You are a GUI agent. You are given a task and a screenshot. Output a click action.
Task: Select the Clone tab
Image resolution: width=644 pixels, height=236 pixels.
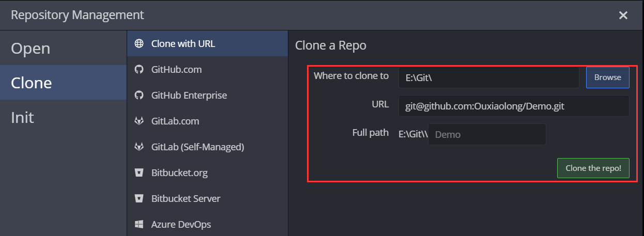[64, 83]
